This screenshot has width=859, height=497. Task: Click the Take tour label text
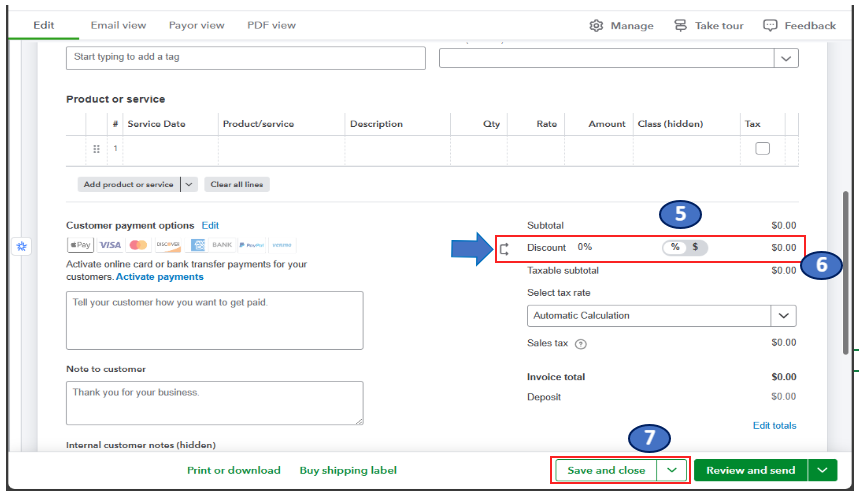719,26
